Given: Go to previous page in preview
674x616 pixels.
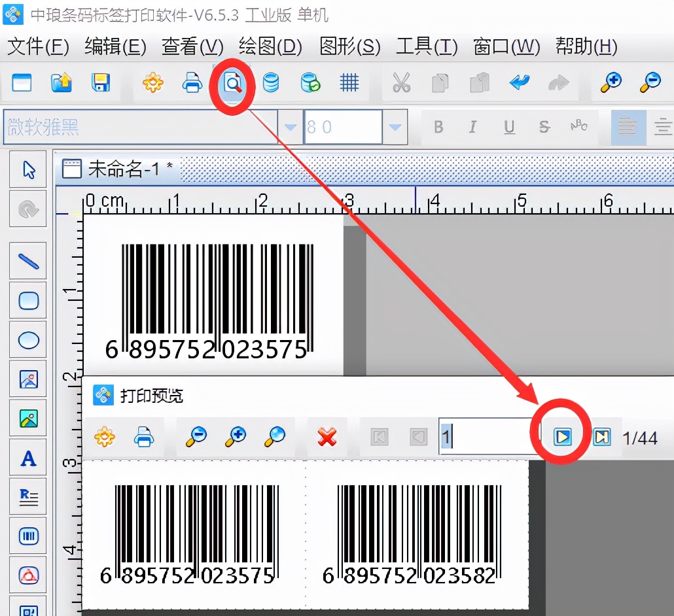Looking at the screenshot, I should click(x=419, y=437).
